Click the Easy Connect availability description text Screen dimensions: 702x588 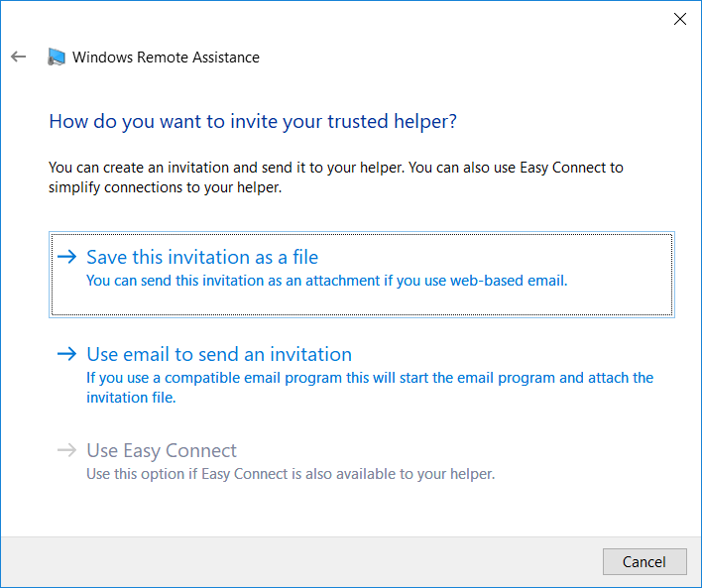click(x=291, y=474)
